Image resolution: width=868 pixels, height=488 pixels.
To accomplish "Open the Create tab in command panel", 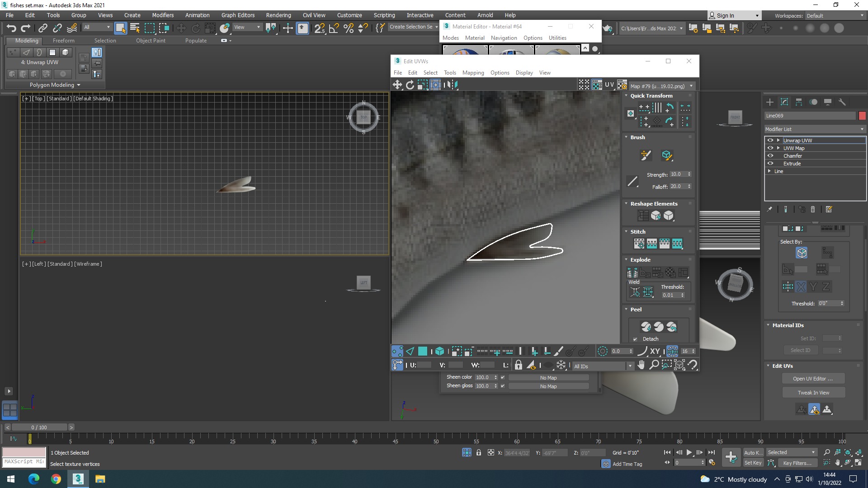I will 770,102.
